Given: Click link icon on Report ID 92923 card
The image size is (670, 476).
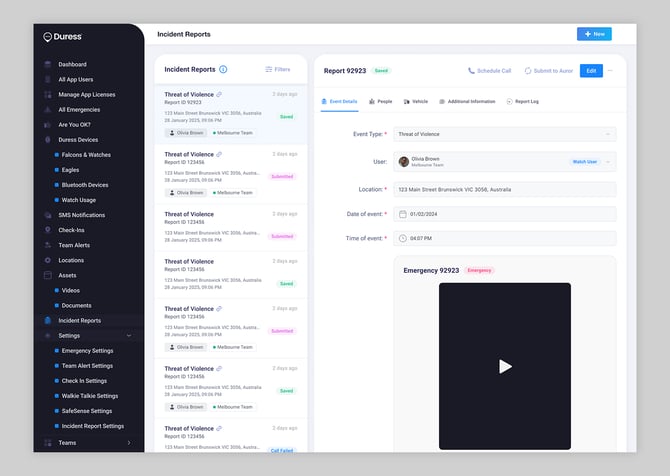Looking at the screenshot, I should [219, 94].
